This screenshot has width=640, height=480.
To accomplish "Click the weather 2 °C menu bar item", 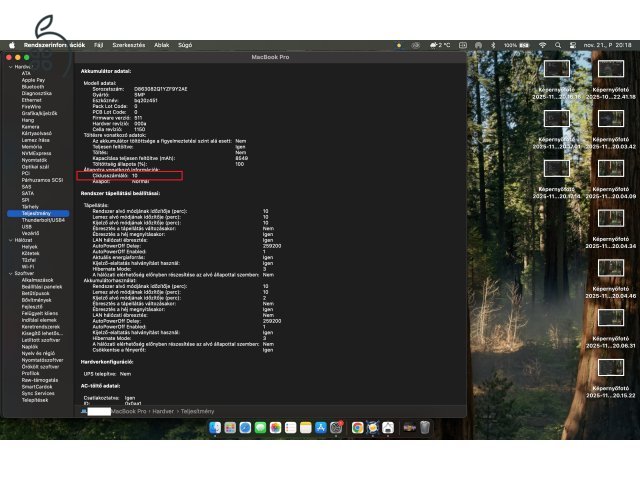I will tap(440, 45).
